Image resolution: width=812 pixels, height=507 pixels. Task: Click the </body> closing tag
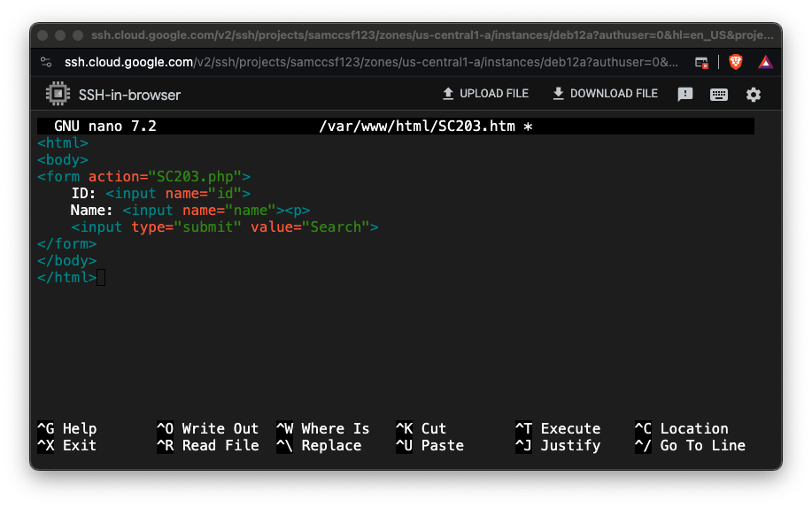click(66, 261)
